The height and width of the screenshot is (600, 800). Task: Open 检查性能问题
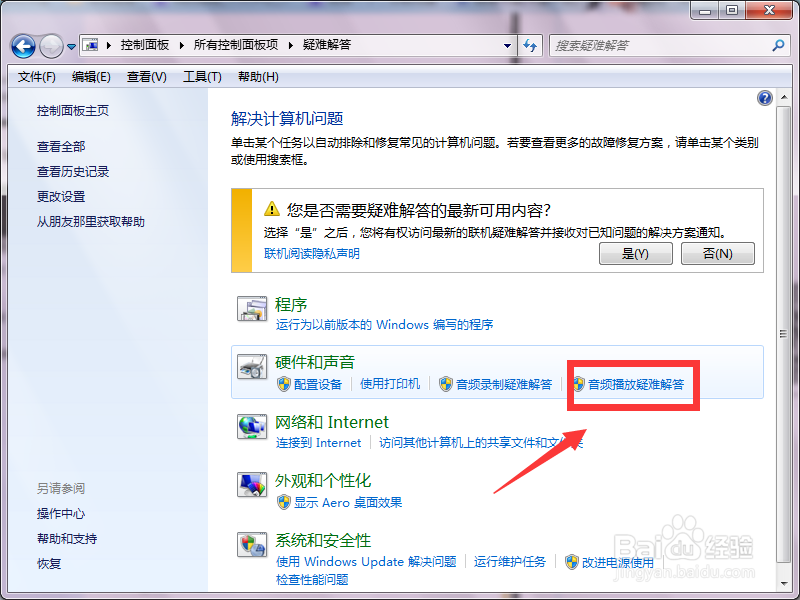pyautogui.click(x=312, y=580)
